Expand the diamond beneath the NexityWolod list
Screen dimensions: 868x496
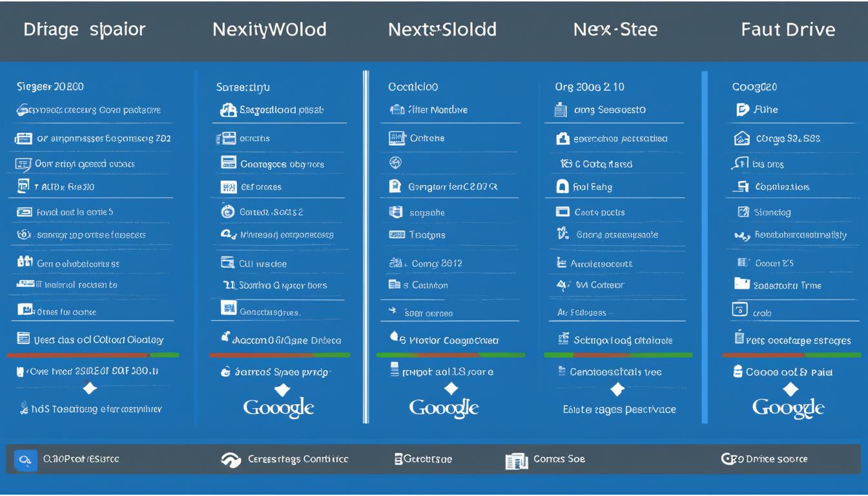point(281,387)
